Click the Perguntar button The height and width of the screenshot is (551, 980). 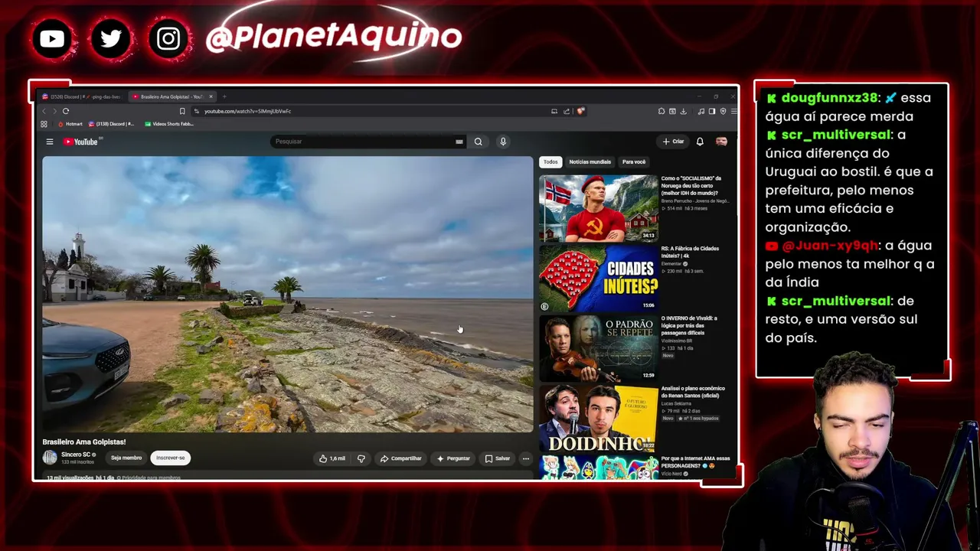click(453, 458)
